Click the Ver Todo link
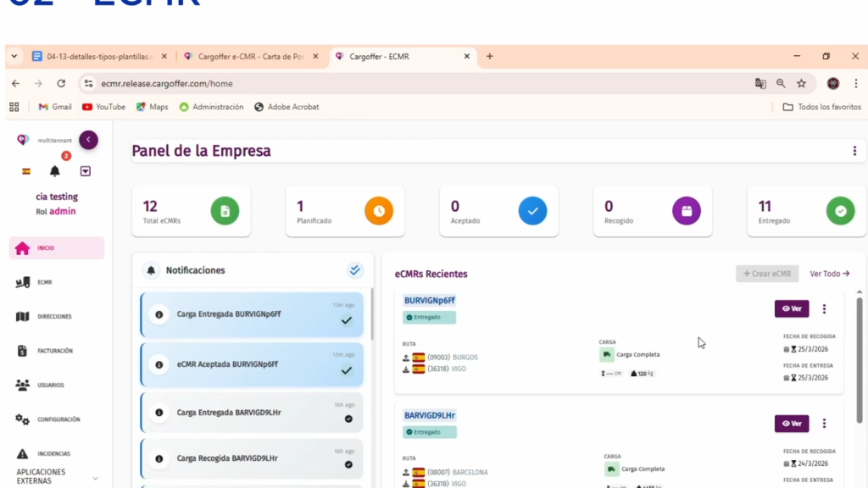The height and width of the screenshot is (488, 868). tap(829, 274)
